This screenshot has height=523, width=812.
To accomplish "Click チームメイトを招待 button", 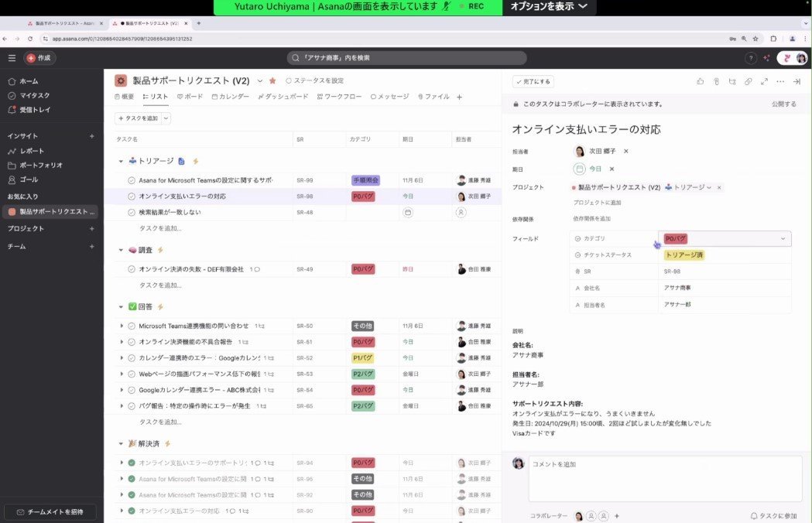I will (50, 511).
